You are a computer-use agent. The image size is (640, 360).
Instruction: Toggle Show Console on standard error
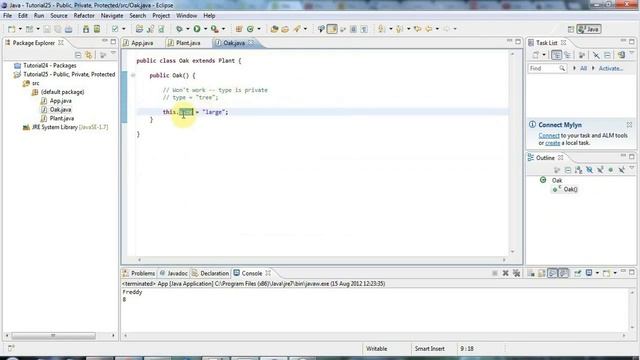[x=564, y=273]
